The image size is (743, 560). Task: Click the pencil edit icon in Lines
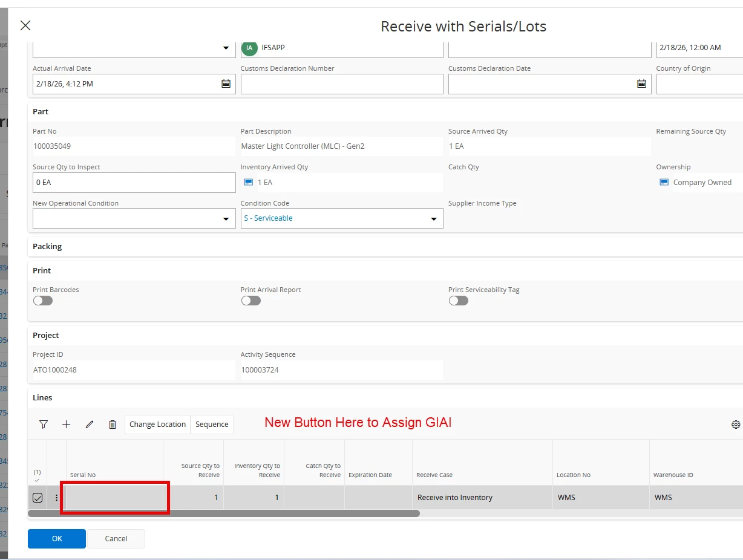click(90, 425)
